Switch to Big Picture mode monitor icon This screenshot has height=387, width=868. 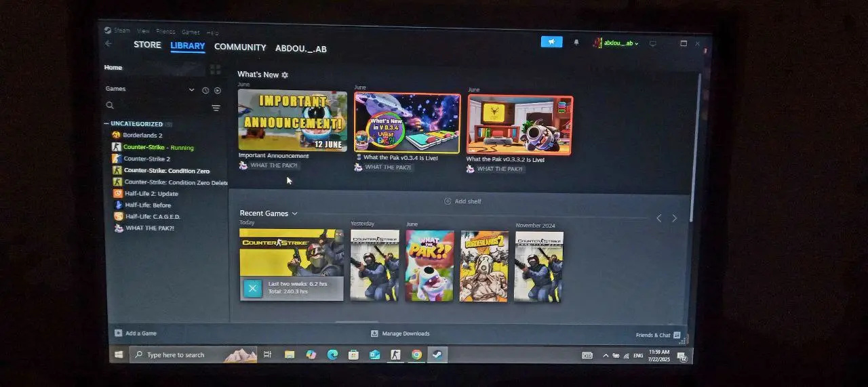click(653, 43)
